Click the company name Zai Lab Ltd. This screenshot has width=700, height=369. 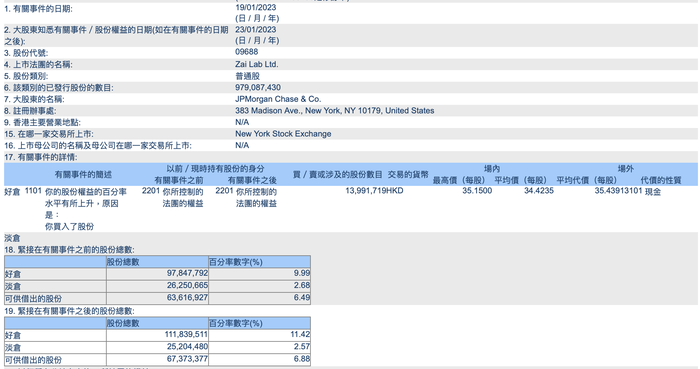[257, 64]
